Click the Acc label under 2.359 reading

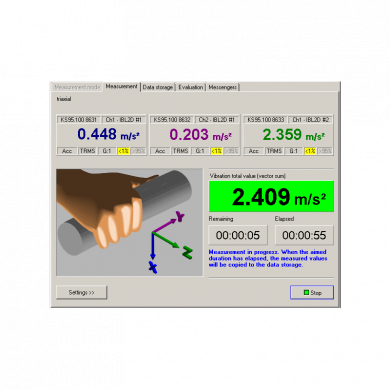254,151
